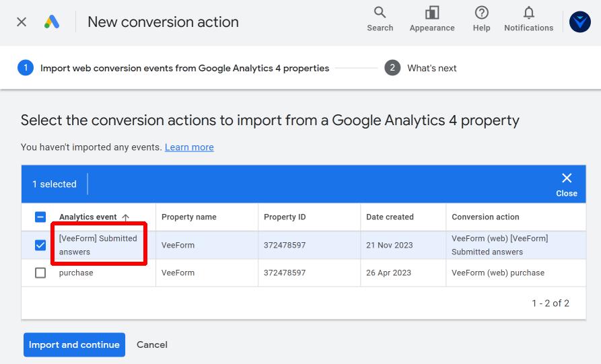The height and width of the screenshot is (364, 601).
Task: Go to step 2 What's next
Action: pyautogui.click(x=421, y=68)
